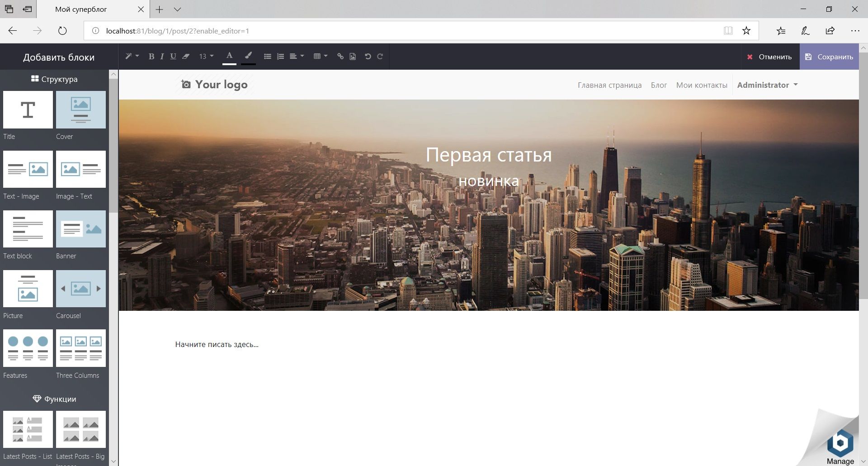
Task: Redo the last undone change
Action: 380,56
